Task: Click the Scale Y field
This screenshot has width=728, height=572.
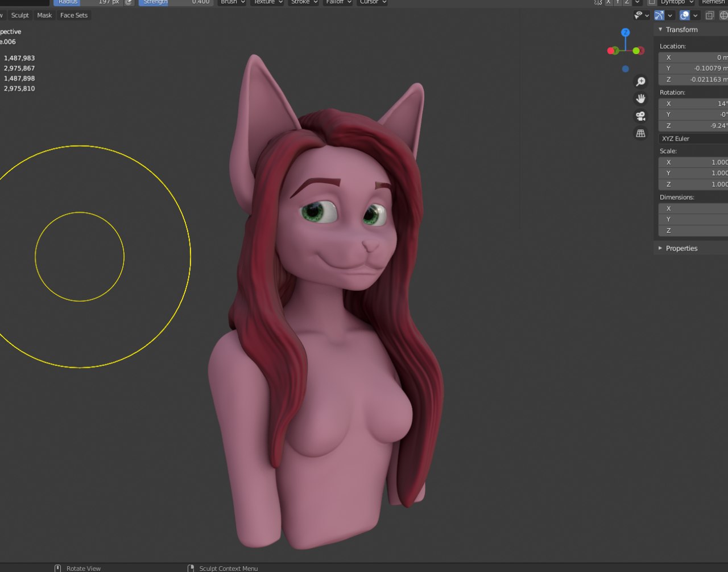Action: pyautogui.click(x=693, y=173)
